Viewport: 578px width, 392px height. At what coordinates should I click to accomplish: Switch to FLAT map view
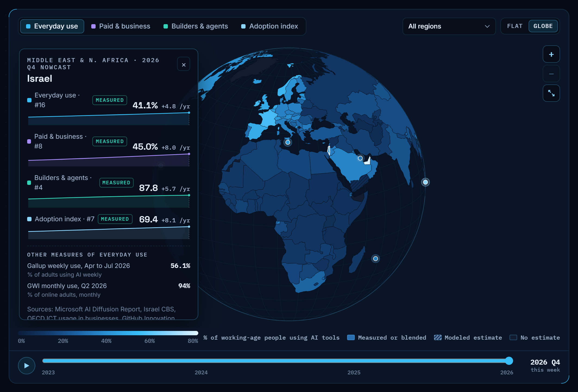tap(515, 26)
